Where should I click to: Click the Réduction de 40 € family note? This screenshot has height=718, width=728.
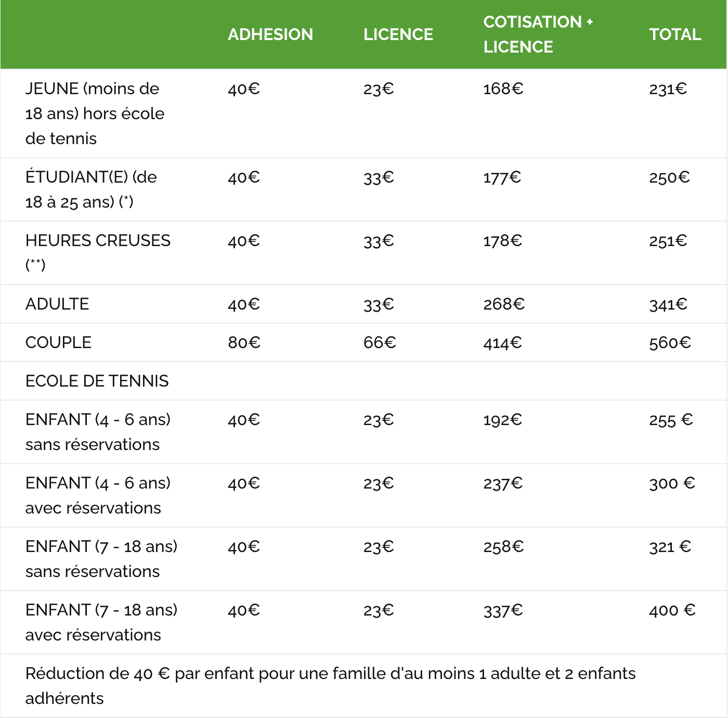(331, 686)
